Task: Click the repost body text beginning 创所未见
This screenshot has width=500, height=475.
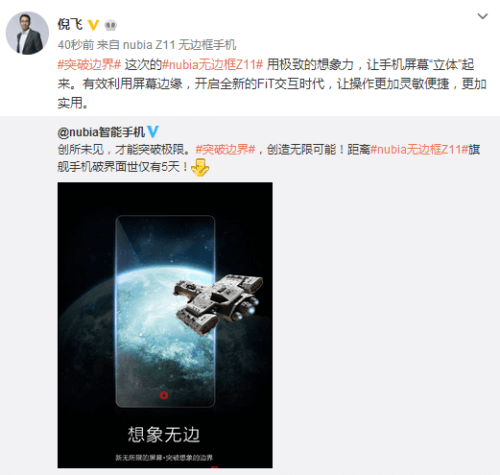Action: click(x=269, y=158)
